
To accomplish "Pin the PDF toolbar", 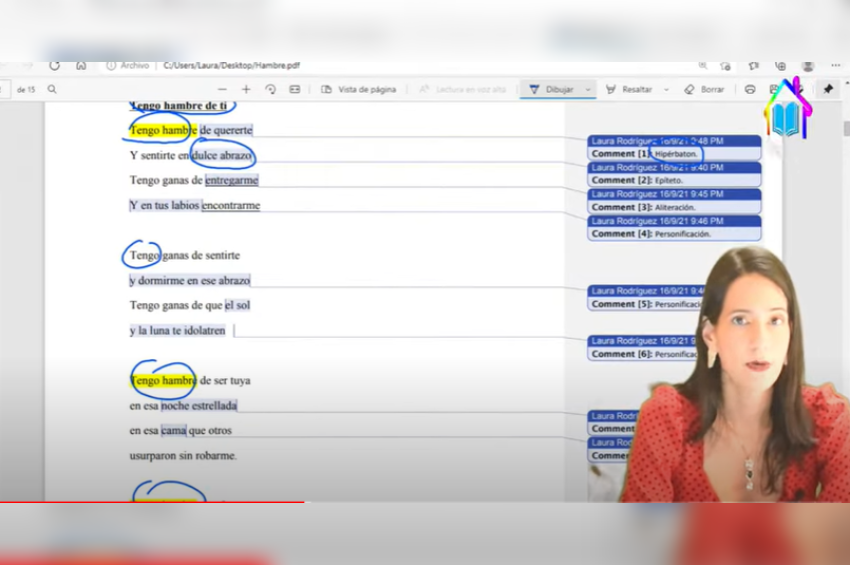I will 828,89.
